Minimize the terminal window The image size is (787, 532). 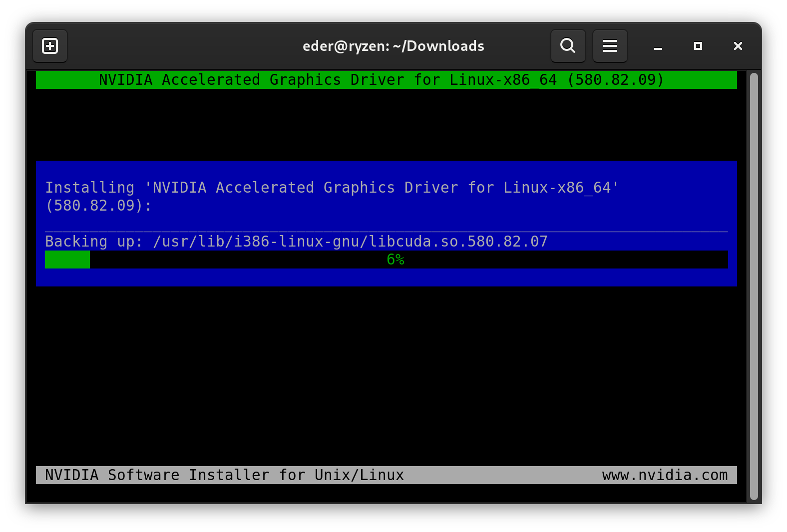point(658,46)
